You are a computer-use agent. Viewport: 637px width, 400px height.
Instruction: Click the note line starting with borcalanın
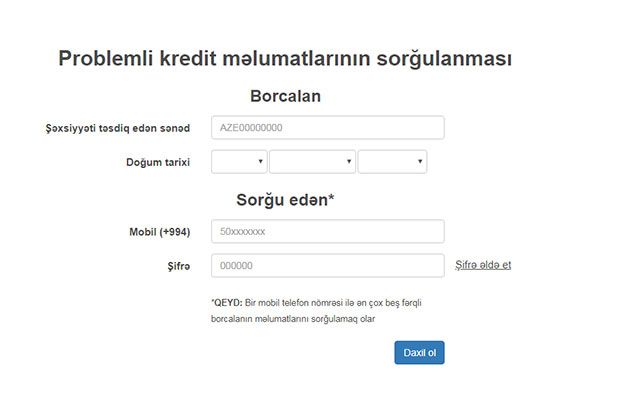[293, 319]
